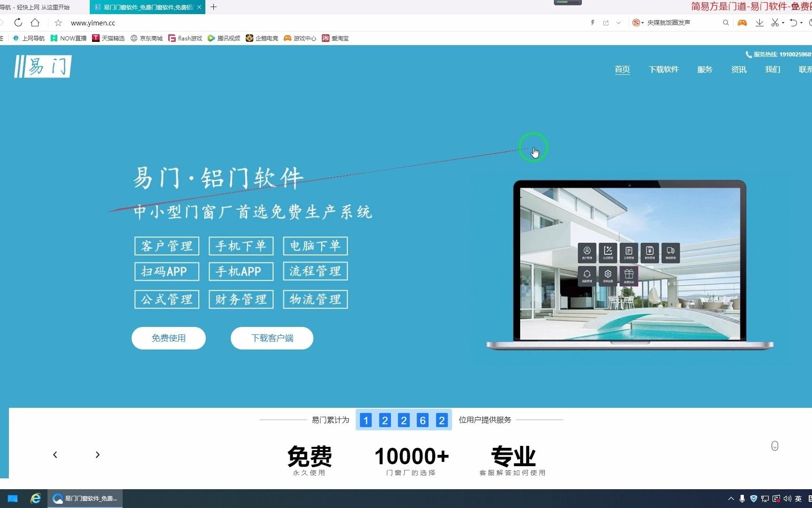Open a new browser tab with plus
The height and width of the screenshot is (508, 812).
(x=214, y=7)
